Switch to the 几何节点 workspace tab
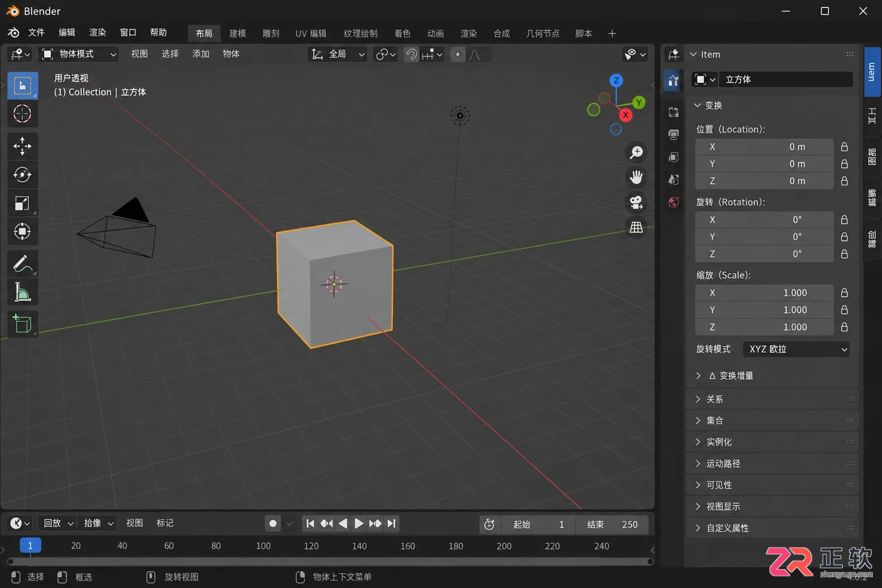This screenshot has width=882, height=588. tap(543, 34)
